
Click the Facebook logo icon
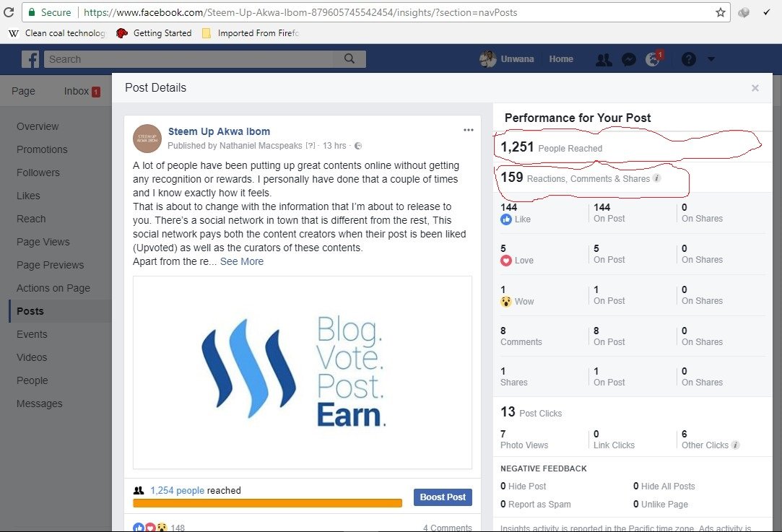(30, 59)
